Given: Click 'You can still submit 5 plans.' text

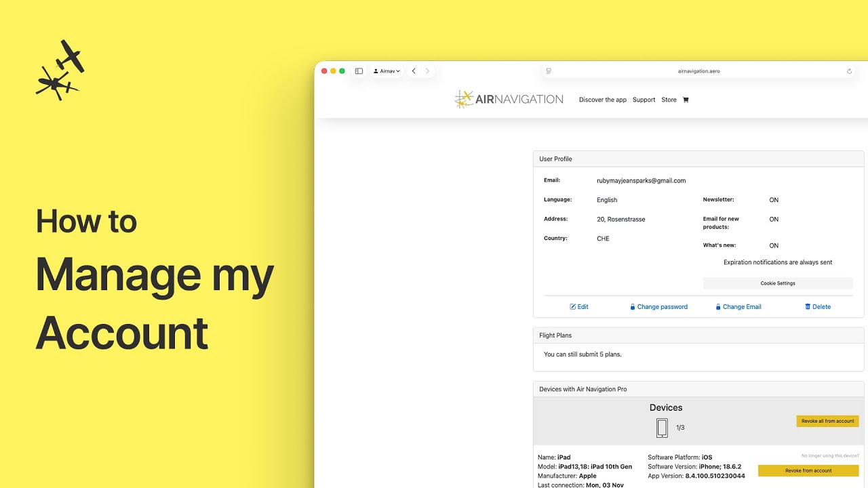Looking at the screenshot, I should tap(583, 354).
